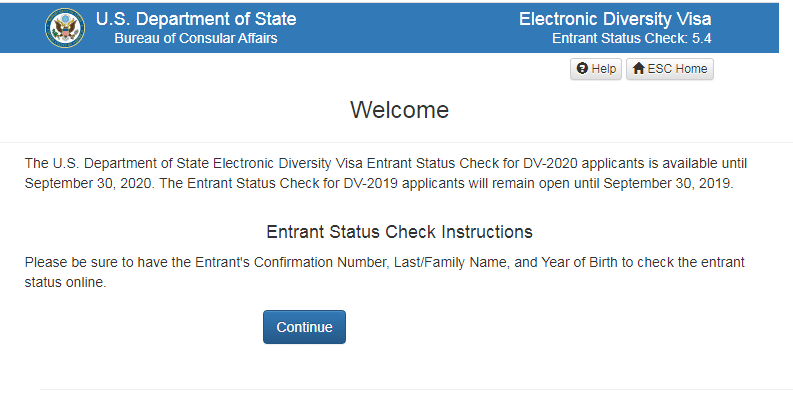Click the Last/Family Name text in instructions
The image size is (793, 399).
pyautogui.click(x=451, y=262)
